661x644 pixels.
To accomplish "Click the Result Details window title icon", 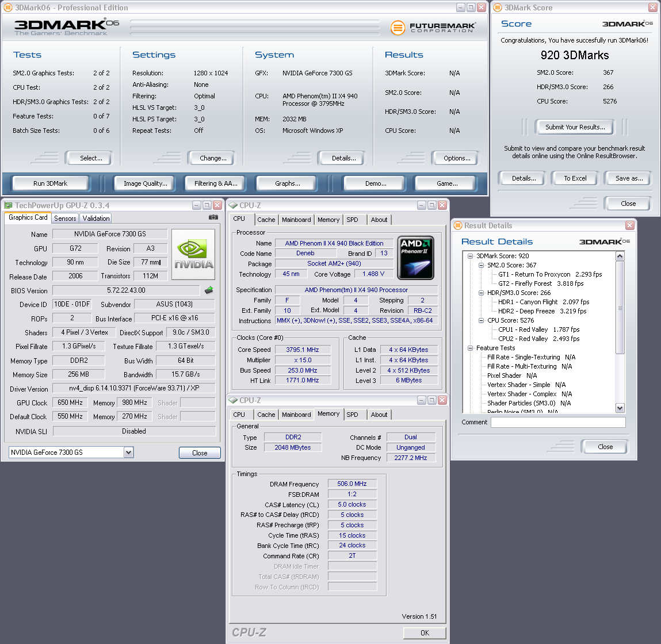I will point(458,225).
